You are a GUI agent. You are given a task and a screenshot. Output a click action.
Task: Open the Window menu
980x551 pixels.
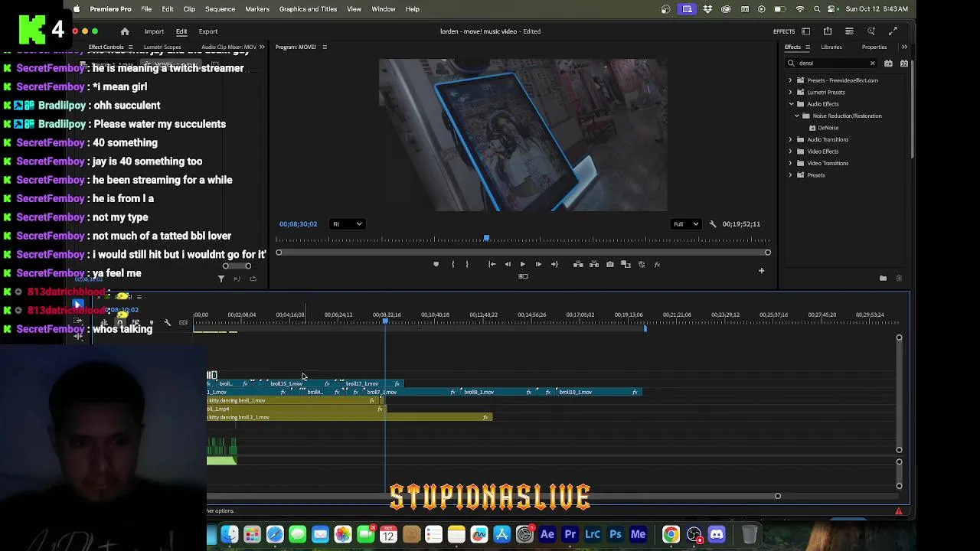pos(384,9)
